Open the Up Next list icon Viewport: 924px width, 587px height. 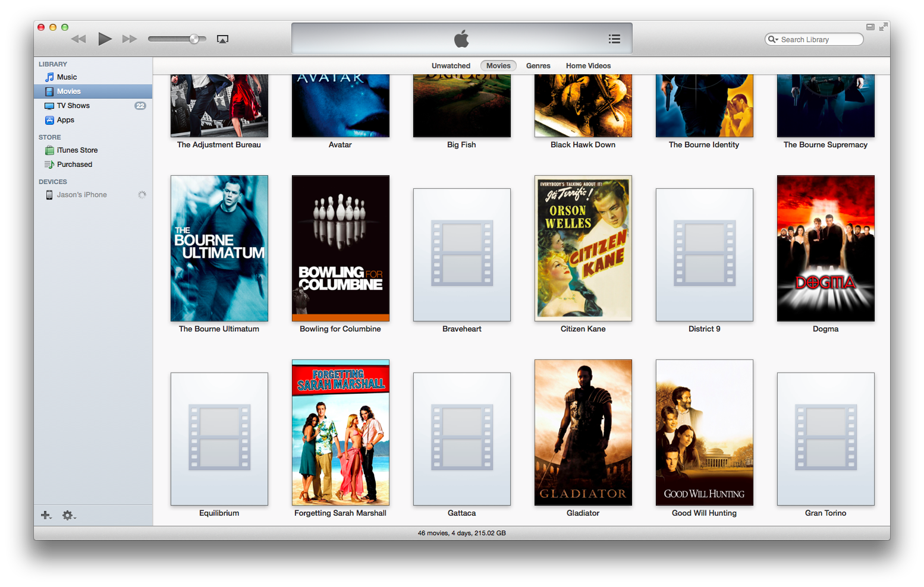pos(614,39)
